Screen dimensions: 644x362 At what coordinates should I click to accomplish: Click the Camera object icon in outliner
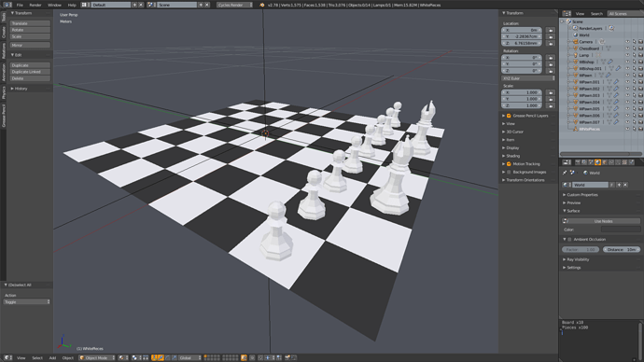click(576, 42)
